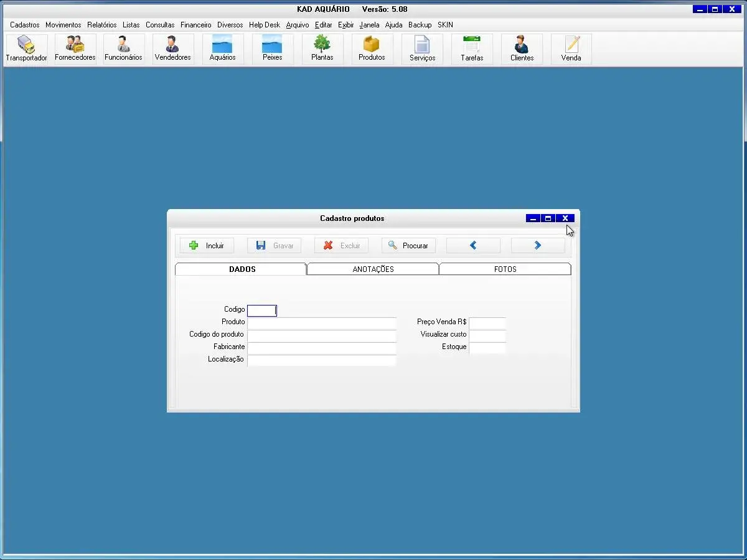
Task: Switch to the ANOTAÇÕES tab
Action: [373, 269]
